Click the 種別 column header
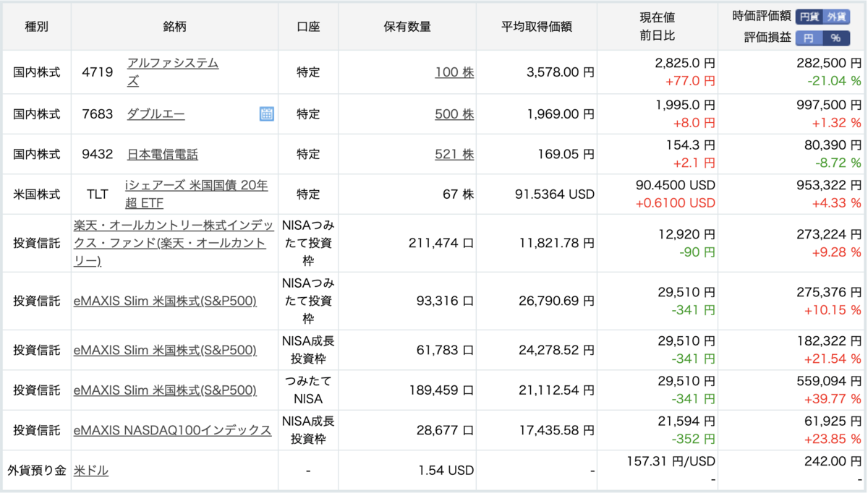 [x=37, y=27]
